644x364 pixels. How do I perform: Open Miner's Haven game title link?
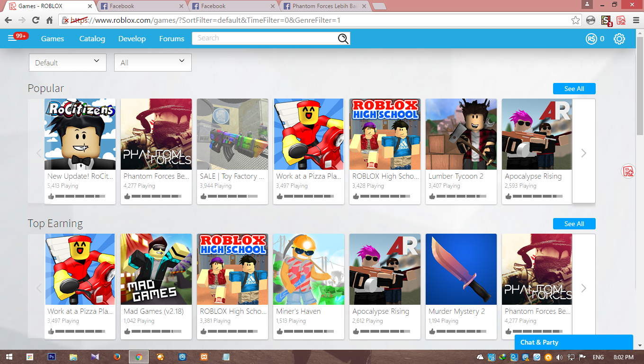pos(298,311)
